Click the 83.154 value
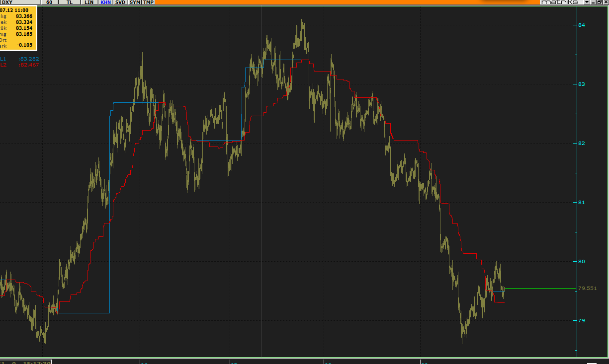The height and width of the screenshot is (364, 609). [x=24, y=28]
